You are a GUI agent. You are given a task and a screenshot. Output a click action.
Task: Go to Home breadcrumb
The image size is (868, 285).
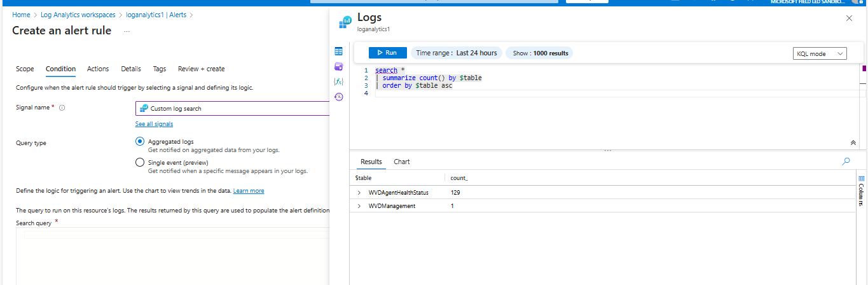click(21, 14)
